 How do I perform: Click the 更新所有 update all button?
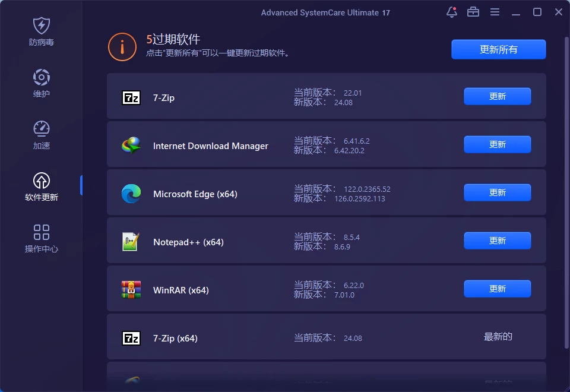point(498,50)
